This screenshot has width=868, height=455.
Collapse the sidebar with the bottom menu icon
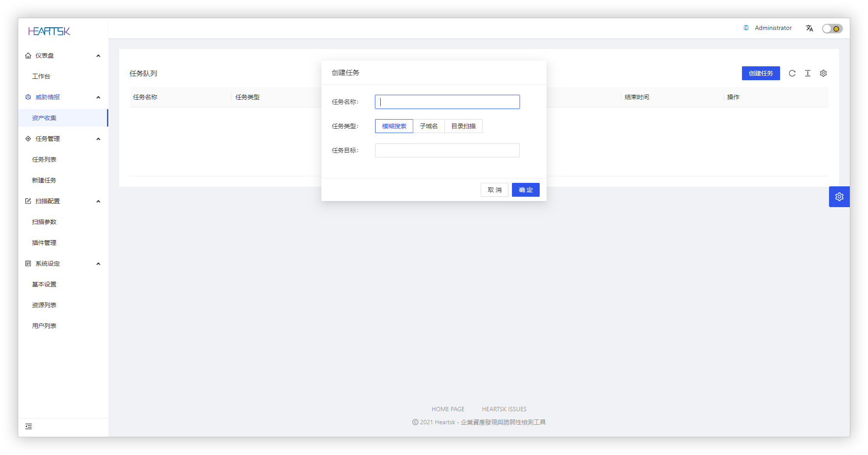[x=29, y=426]
